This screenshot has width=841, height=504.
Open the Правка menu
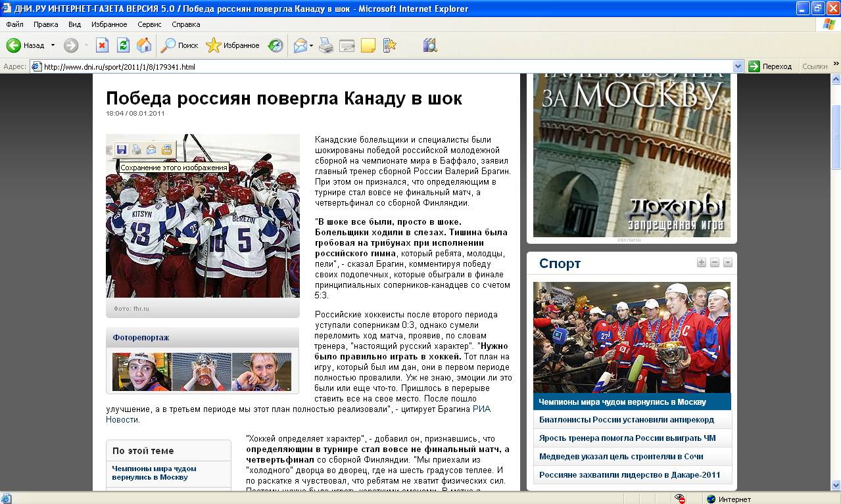pos(46,24)
